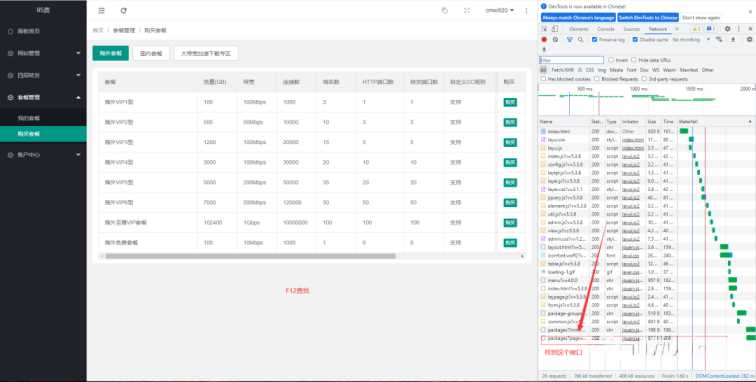Open the user account dropdown in header

499,11
